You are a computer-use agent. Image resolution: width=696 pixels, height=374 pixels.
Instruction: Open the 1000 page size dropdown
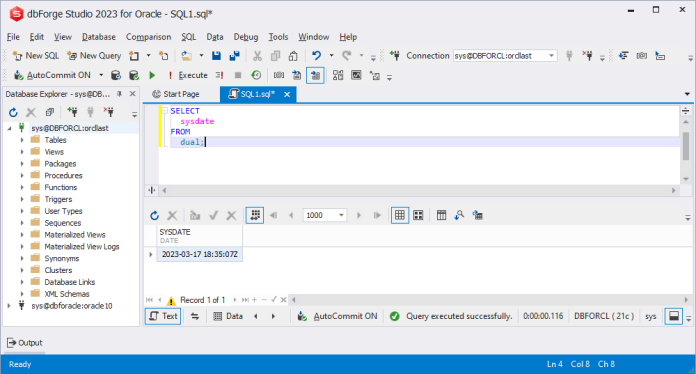[341, 216]
